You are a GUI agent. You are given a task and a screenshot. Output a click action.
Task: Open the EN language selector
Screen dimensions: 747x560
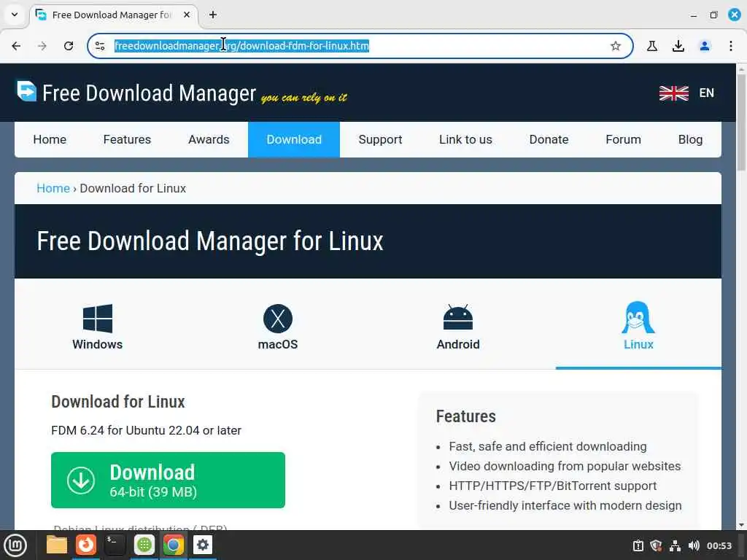point(706,93)
